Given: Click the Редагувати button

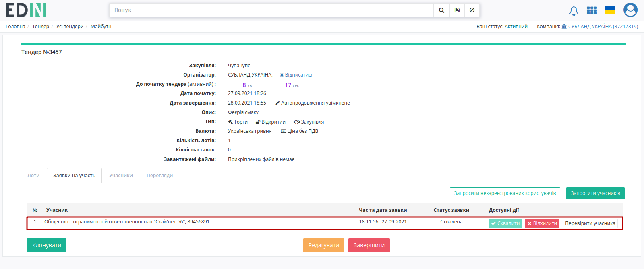Looking at the screenshot, I should [x=324, y=245].
